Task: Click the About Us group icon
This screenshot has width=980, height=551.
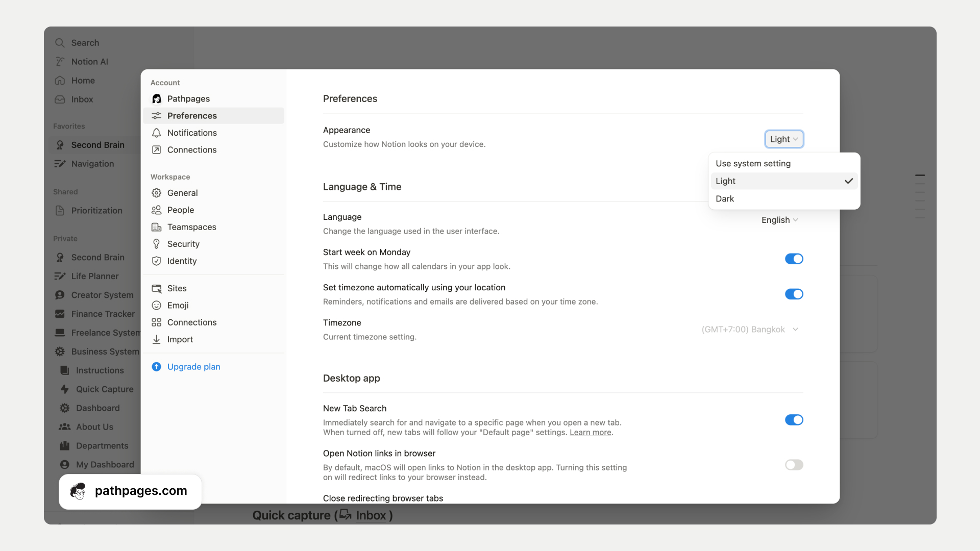Action: point(65,427)
